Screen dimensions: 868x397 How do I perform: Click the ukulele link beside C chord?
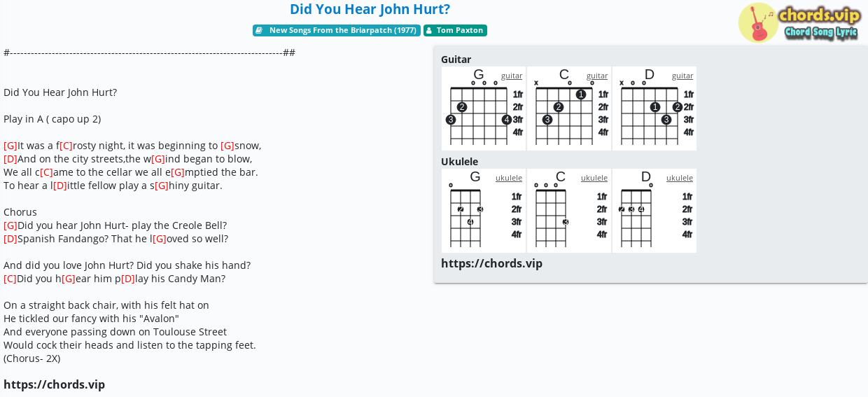pos(594,178)
